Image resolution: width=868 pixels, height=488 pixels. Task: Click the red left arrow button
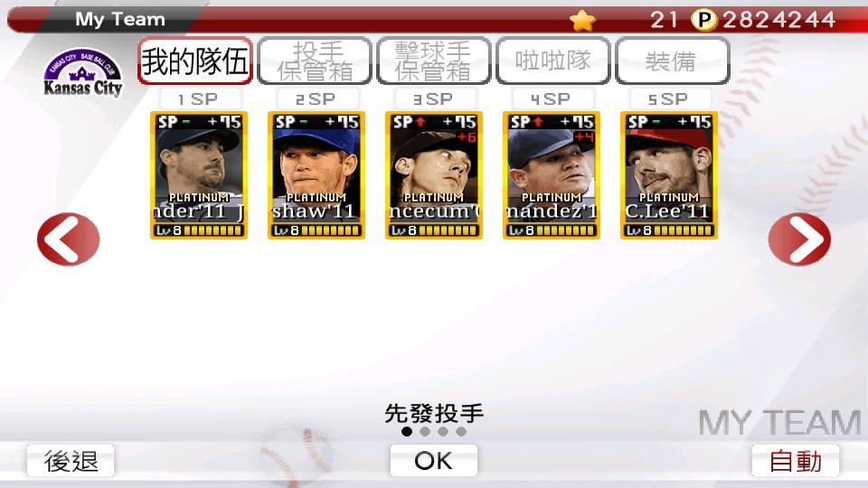pos(68,239)
